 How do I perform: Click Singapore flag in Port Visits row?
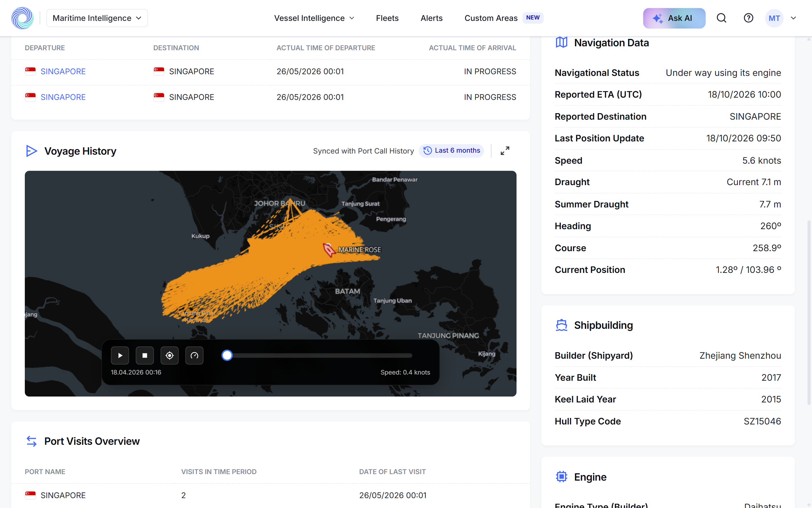[30, 495]
